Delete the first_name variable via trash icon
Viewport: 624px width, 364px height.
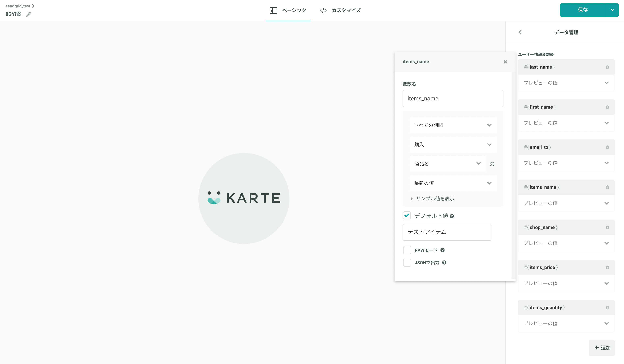(607, 107)
